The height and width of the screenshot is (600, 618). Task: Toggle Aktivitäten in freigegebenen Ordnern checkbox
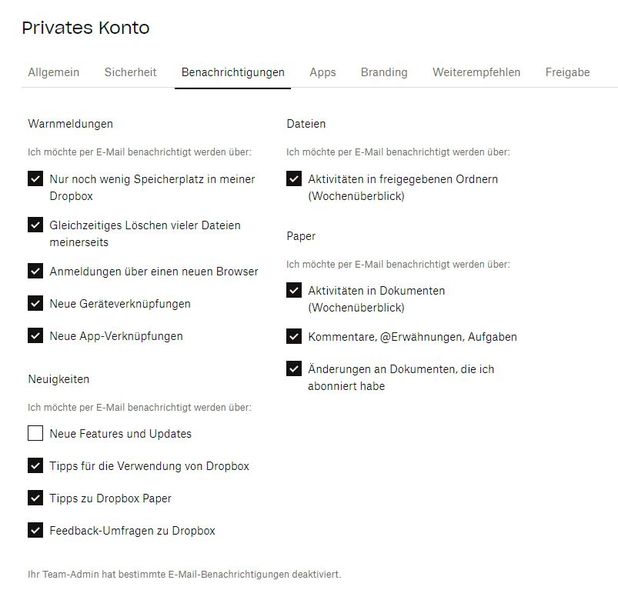(x=294, y=180)
